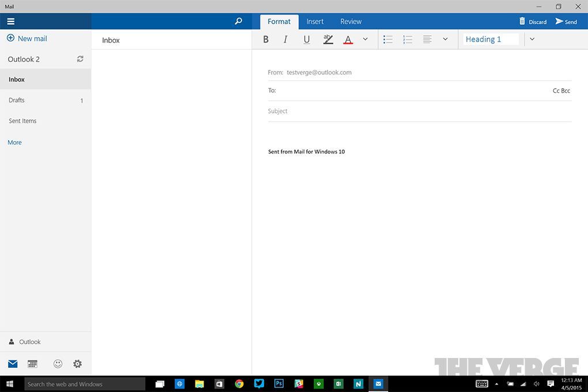Select the text highlight tool

click(x=327, y=39)
